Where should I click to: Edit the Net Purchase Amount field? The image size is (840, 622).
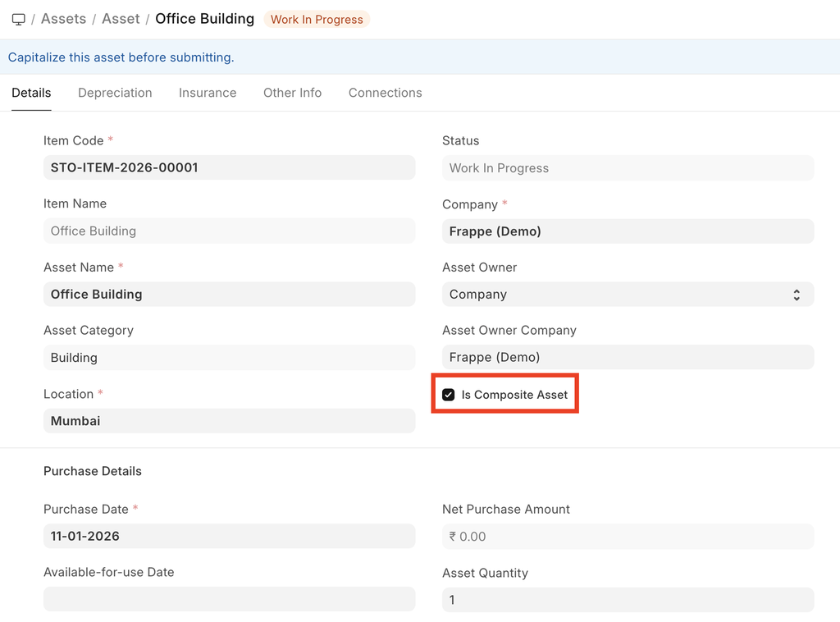[628, 537]
